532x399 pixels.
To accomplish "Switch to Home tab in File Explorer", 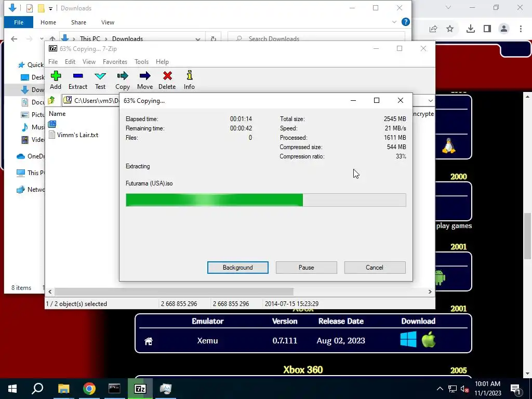I will (48, 22).
